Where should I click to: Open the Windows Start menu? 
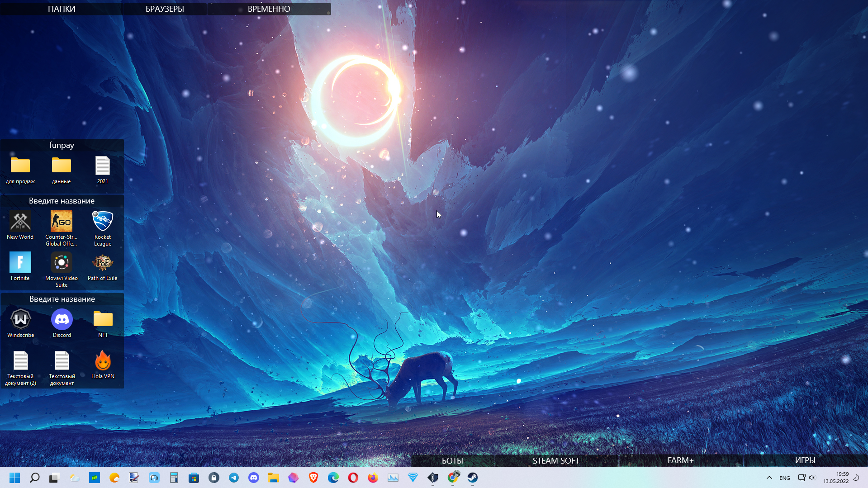15,478
